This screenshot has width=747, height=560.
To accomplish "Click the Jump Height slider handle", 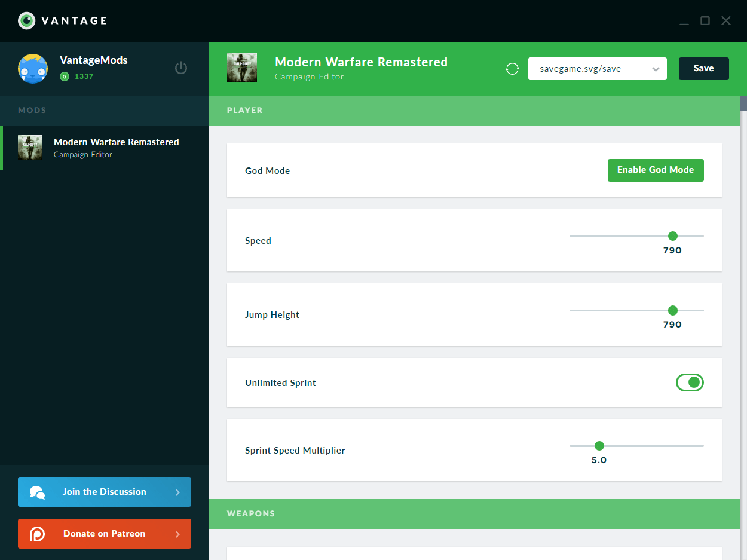I will click(x=672, y=310).
